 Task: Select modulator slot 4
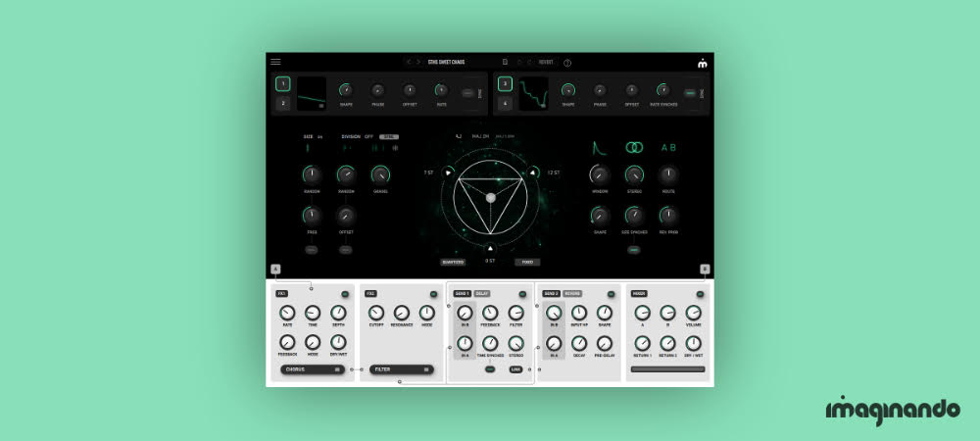(505, 103)
